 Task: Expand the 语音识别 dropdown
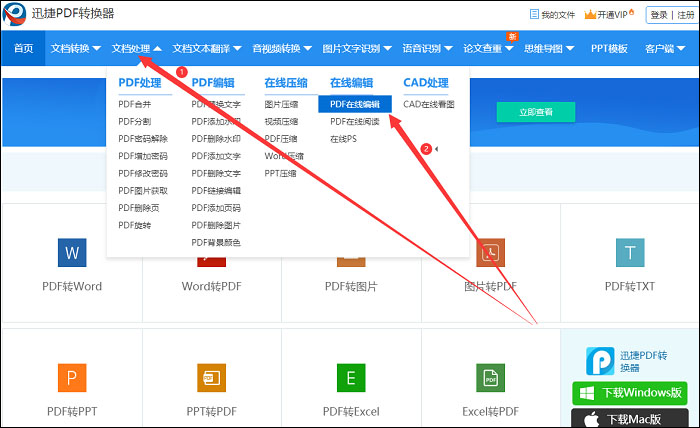pyautogui.click(x=427, y=48)
